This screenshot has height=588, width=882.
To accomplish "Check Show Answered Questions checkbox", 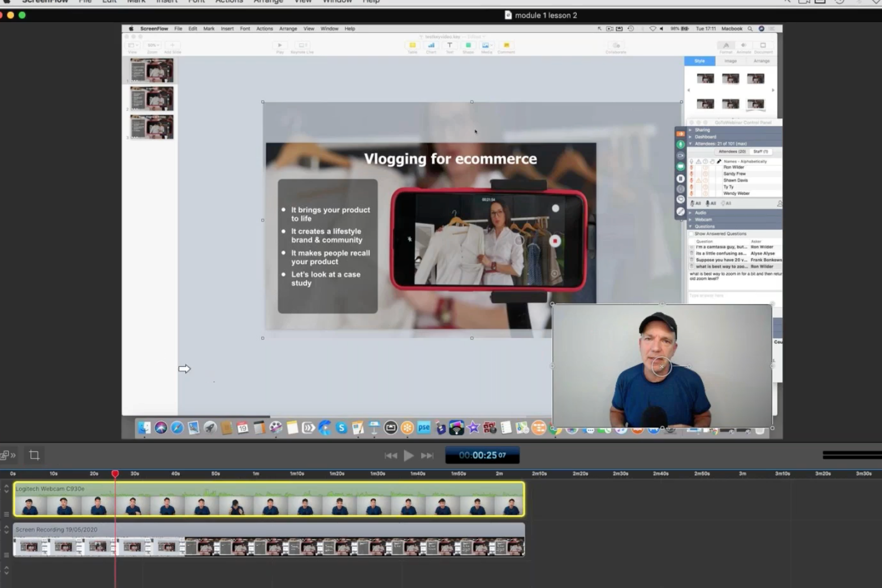I will [x=691, y=234].
